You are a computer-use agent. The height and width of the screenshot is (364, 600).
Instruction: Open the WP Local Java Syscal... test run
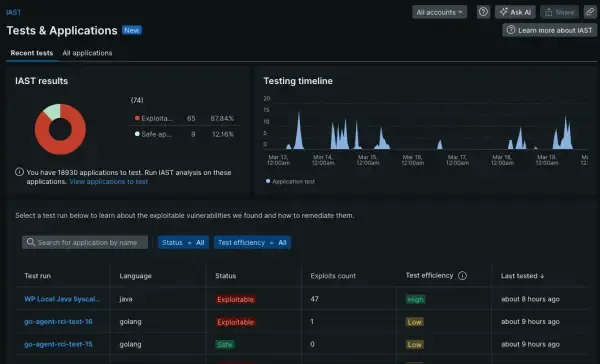[x=62, y=299]
